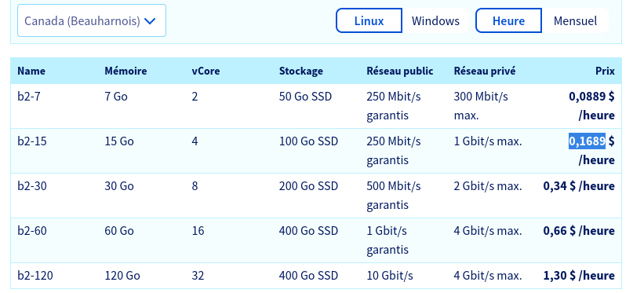Click the 0,66 $ /heure price
The width and height of the screenshot is (644, 293).
[x=579, y=231]
